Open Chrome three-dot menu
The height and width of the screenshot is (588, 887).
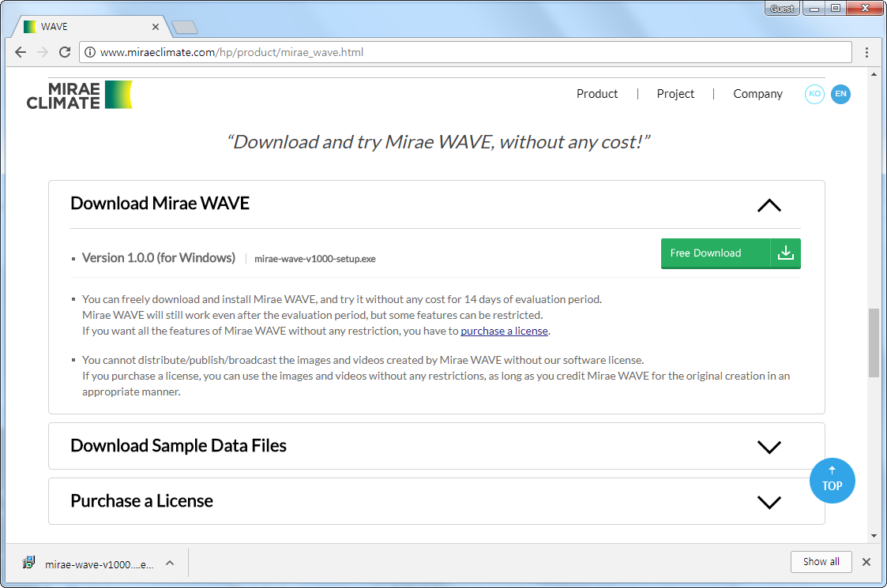pos(866,52)
